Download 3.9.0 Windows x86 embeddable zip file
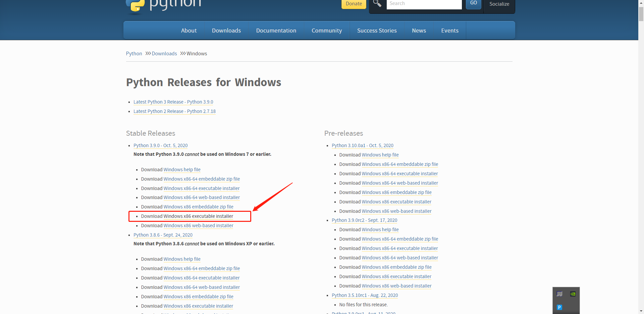Viewport: 644px width, 314px height. (x=199, y=207)
